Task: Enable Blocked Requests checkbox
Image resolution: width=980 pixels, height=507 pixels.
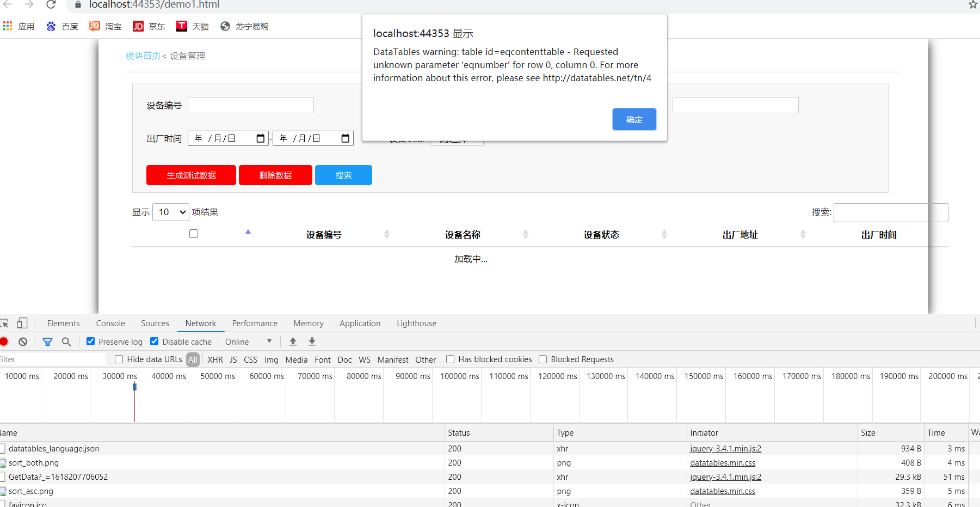Action: [543, 359]
